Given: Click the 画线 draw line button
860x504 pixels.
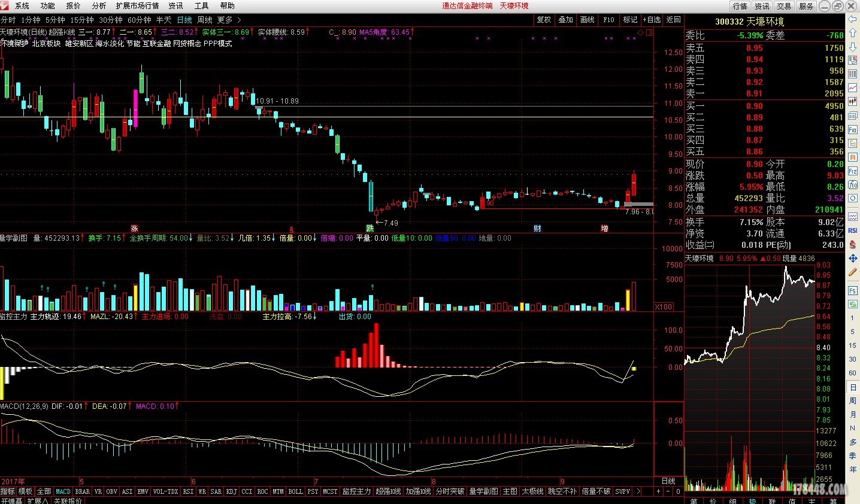Looking at the screenshot, I should [x=587, y=20].
